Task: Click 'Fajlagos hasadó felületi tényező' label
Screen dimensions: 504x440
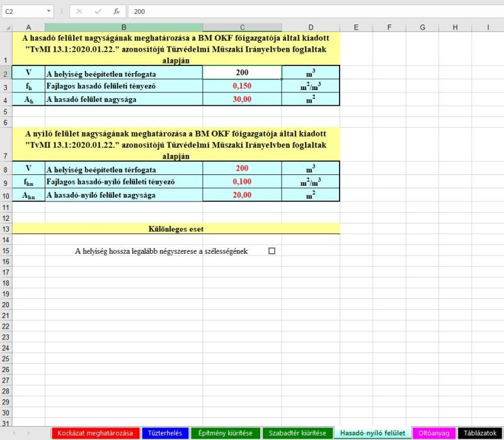Action: [x=101, y=86]
